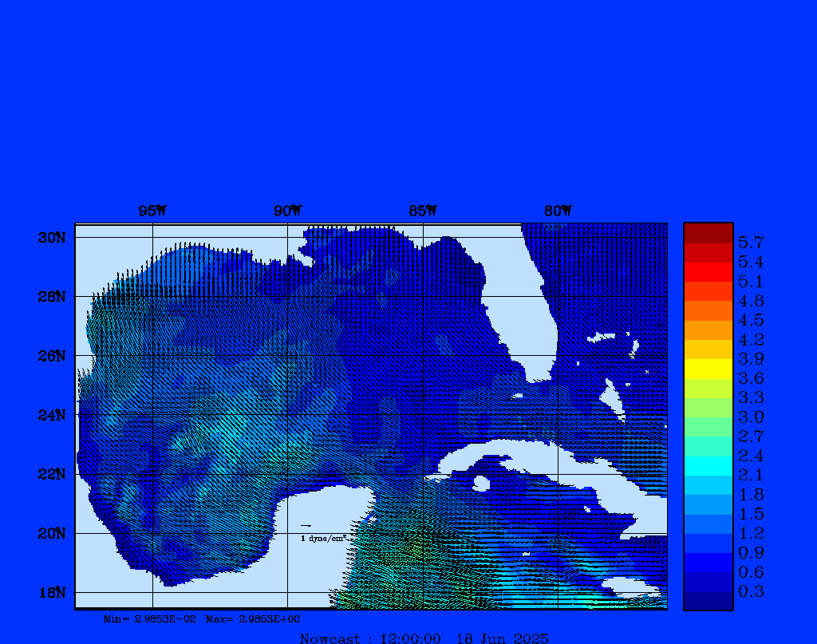Select the 90W longitude label

[287, 211]
